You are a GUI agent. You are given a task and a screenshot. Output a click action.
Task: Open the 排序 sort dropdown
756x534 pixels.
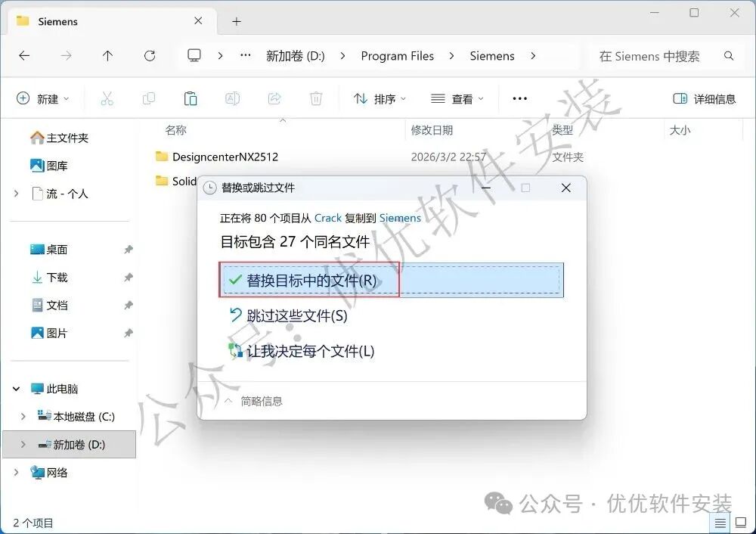pos(380,99)
